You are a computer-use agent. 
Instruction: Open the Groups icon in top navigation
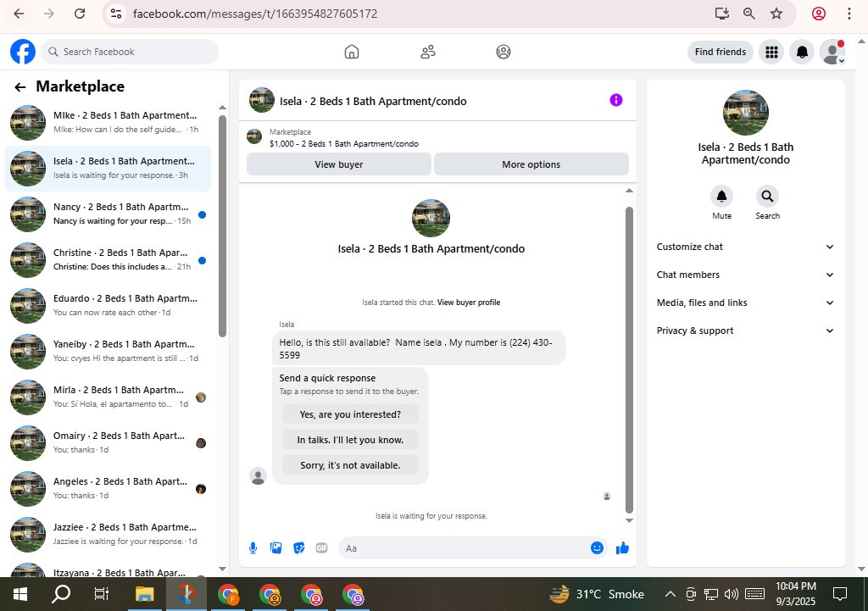[504, 52]
